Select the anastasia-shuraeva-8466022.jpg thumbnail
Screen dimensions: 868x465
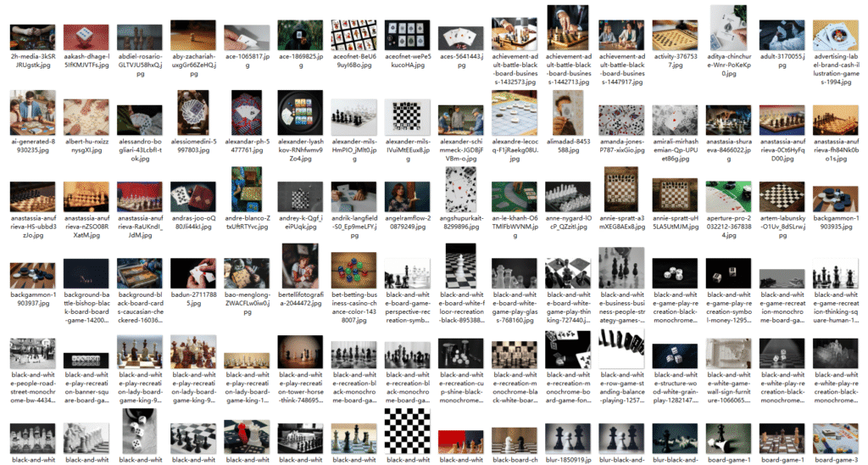[x=729, y=120]
